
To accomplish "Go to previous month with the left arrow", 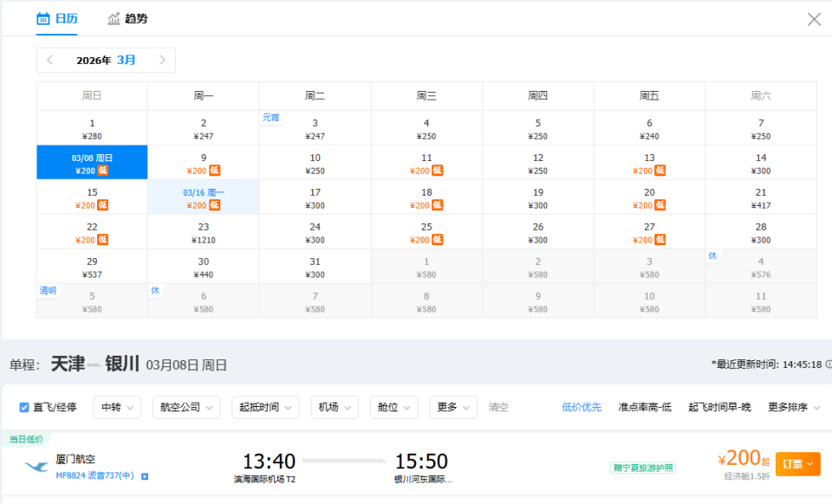I will (49, 60).
